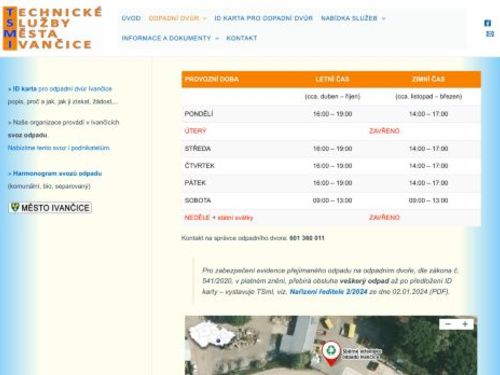Viewport: 500px width, 375px height.
Task: Click the phone number 601 360 011
Action: (307, 238)
